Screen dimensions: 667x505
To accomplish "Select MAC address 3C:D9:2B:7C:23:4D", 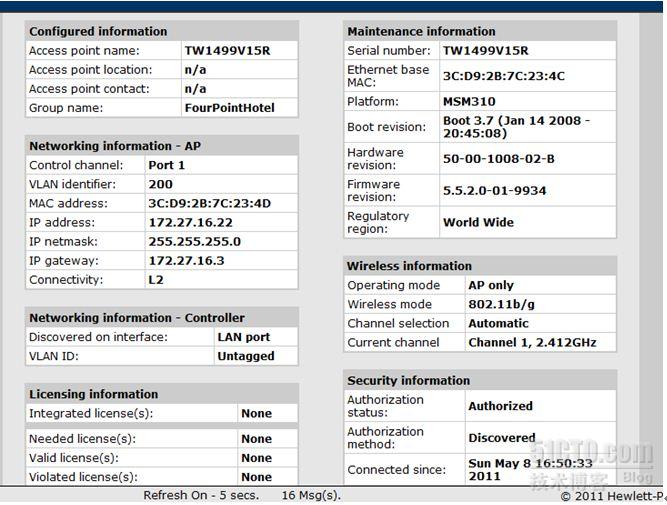I will click(209, 203).
